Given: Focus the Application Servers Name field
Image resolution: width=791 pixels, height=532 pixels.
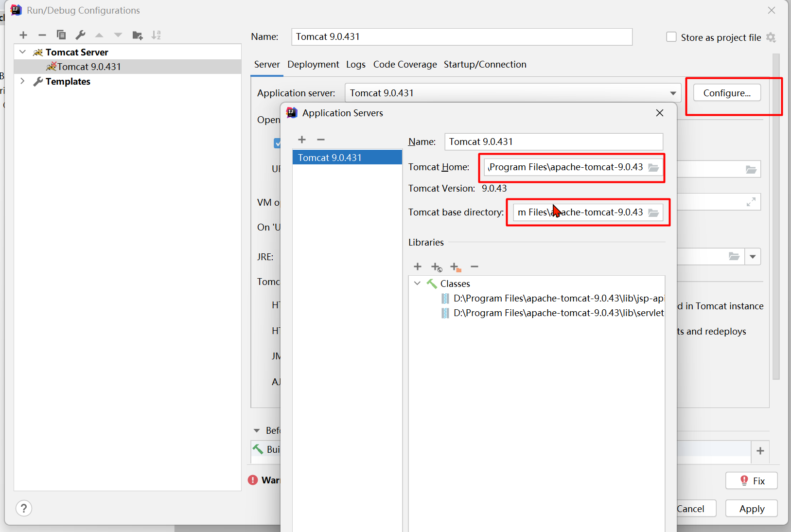Looking at the screenshot, I should click(554, 142).
